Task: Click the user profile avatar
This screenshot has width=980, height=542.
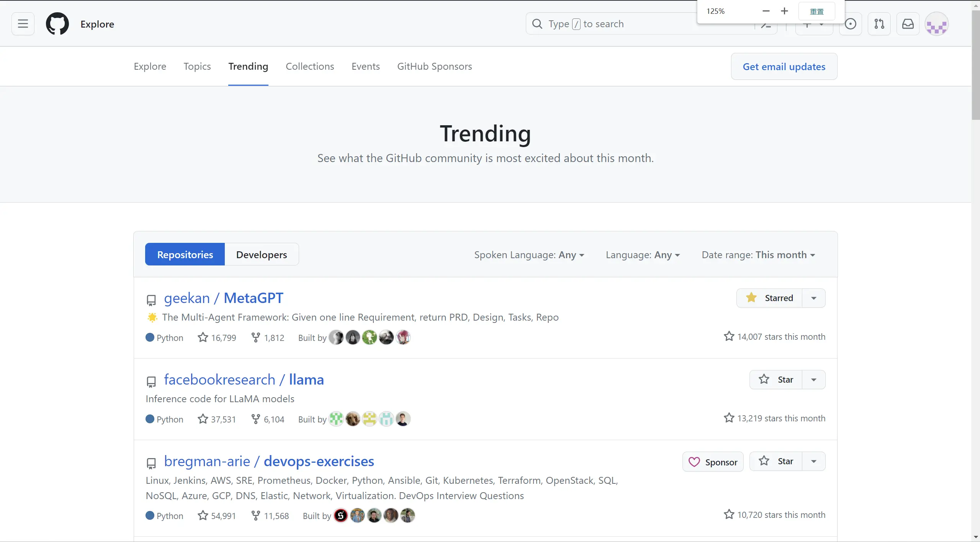Action: point(936,24)
